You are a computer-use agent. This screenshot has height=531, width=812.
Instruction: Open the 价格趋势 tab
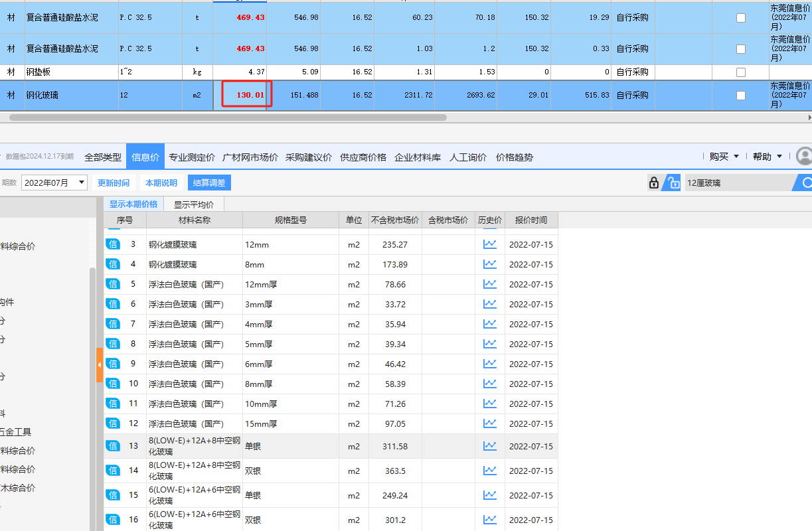tap(515, 157)
